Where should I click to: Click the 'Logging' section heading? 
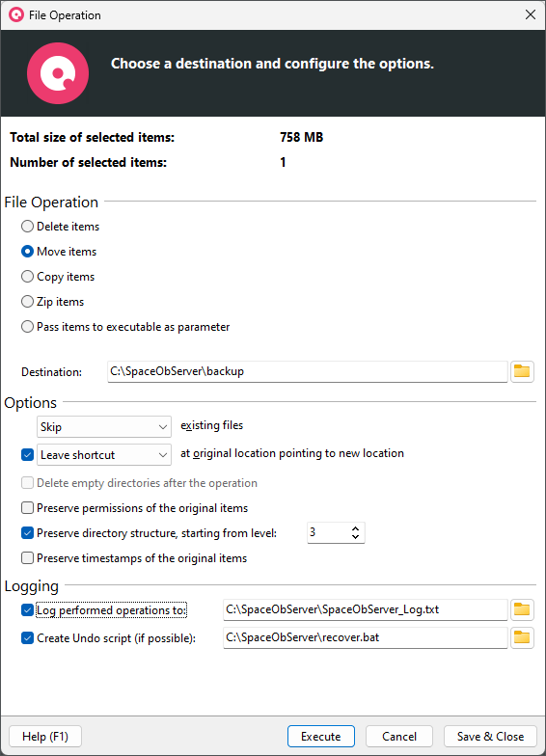31,586
